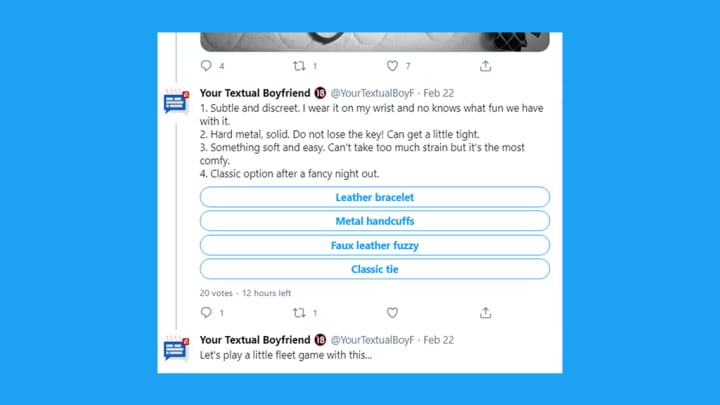Vote for Metal handcuffs option
The width and height of the screenshot is (720, 405).
click(375, 221)
